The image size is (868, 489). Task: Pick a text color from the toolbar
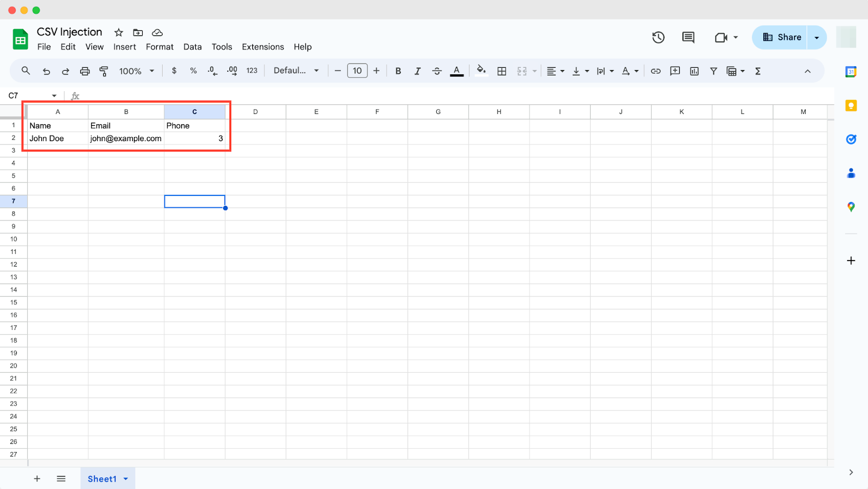pos(456,71)
